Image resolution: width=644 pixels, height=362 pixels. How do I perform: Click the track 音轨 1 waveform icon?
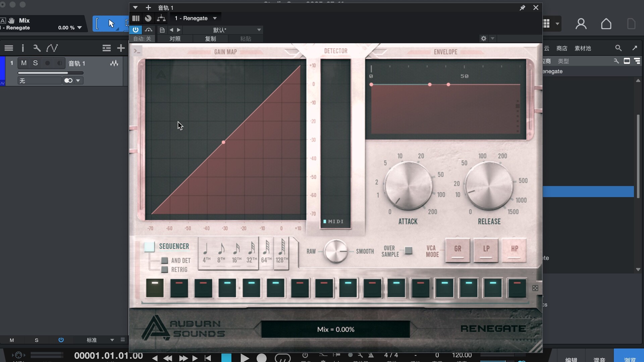(x=114, y=63)
